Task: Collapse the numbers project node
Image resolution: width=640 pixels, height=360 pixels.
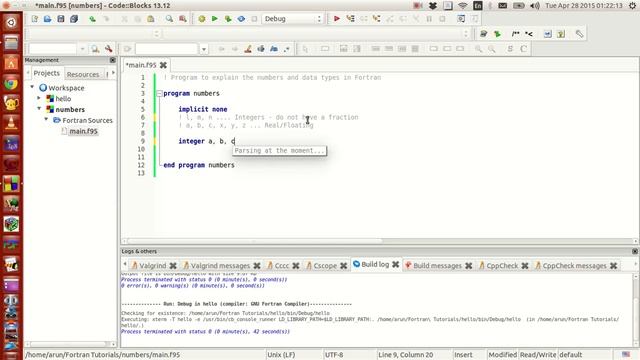Action: pyautogui.click(x=39, y=109)
